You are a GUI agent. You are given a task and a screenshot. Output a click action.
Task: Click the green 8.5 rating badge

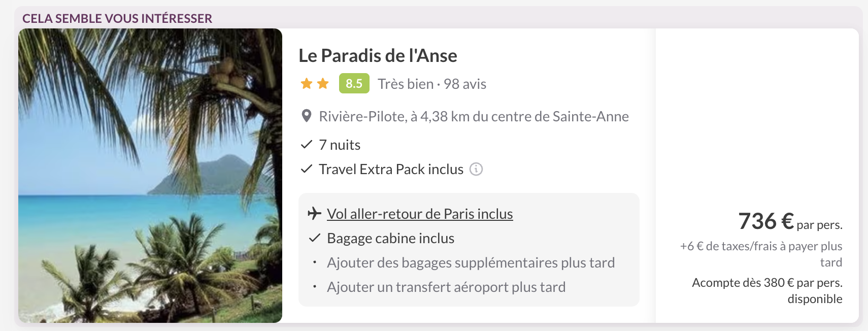(354, 83)
